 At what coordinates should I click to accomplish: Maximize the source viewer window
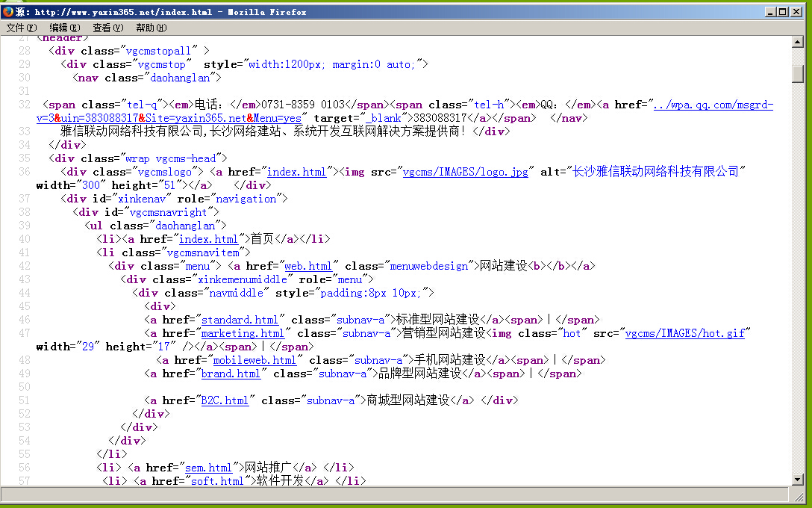781,12
